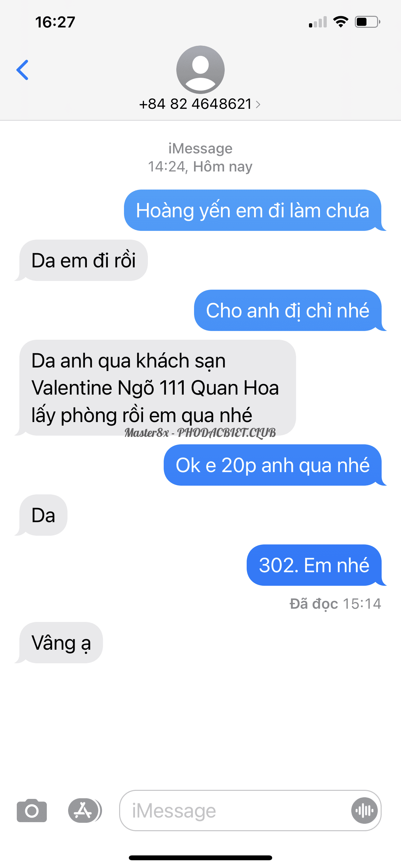
Task: Tap the home indicator bar
Action: (x=200, y=858)
